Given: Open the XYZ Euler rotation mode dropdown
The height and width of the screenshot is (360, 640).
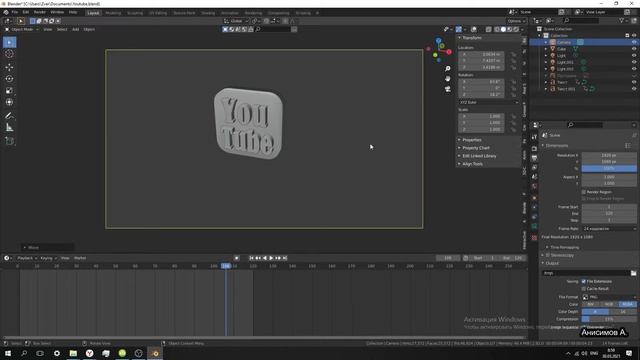Looking at the screenshot, I should pos(488,102).
